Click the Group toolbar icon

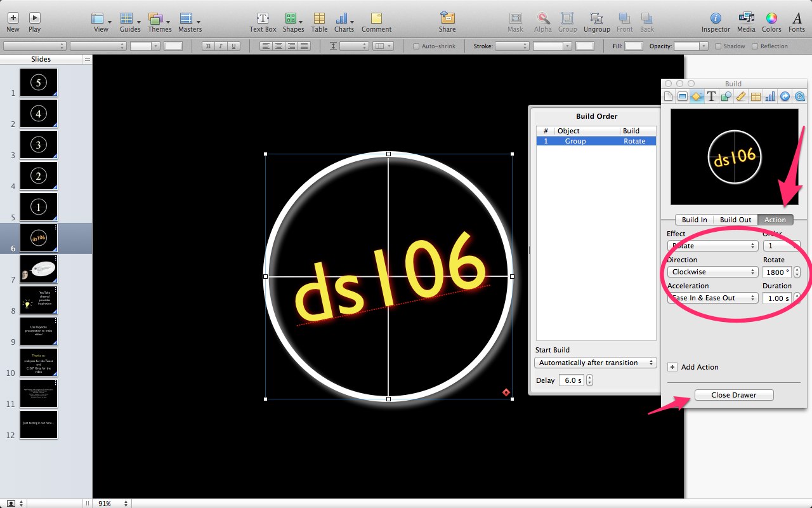pyautogui.click(x=567, y=22)
